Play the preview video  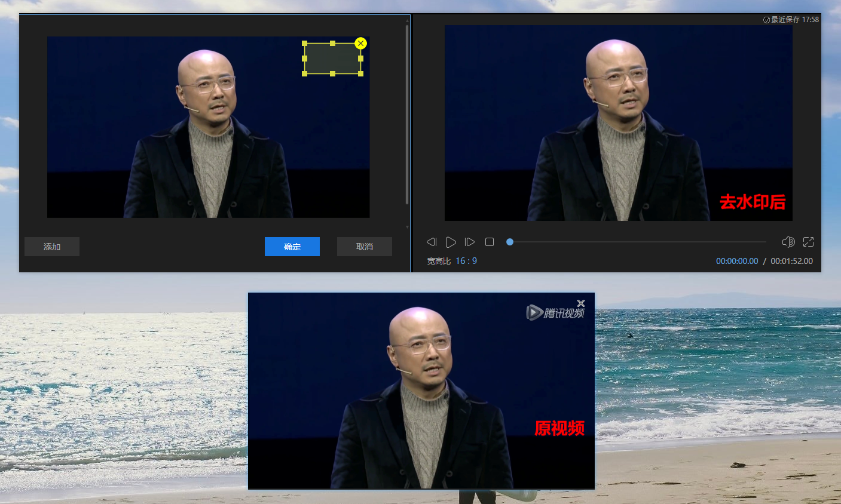451,242
